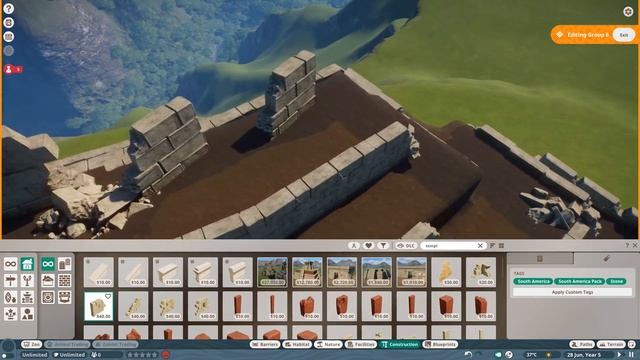640x360 pixels.
Task: Click the 28 Jun, Year 5 date
Action: [584, 355]
